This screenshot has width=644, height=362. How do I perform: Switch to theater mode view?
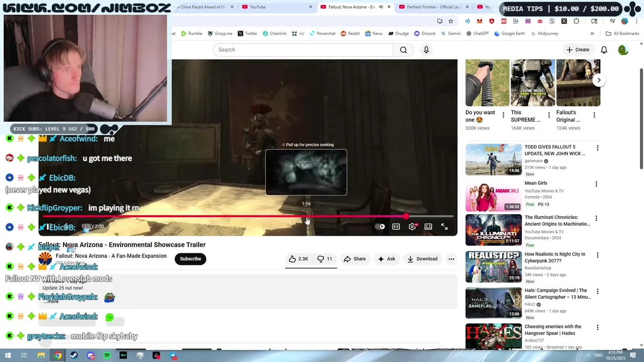pyautogui.click(x=428, y=227)
